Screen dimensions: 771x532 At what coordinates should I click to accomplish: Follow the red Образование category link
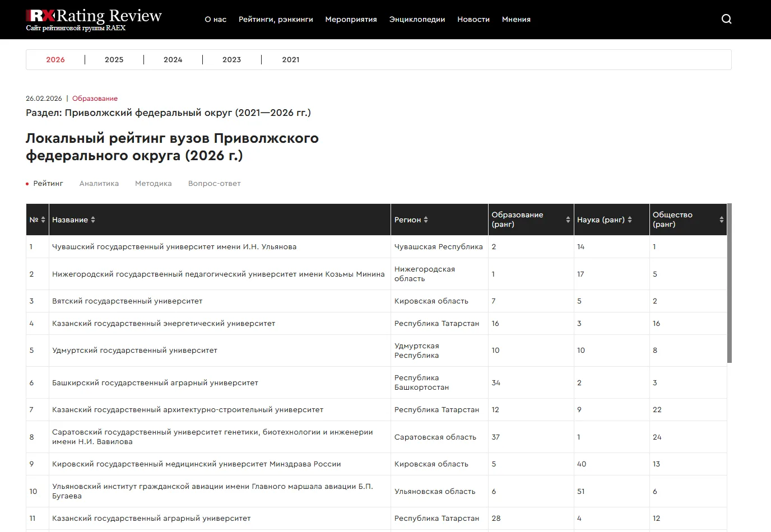coord(95,99)
